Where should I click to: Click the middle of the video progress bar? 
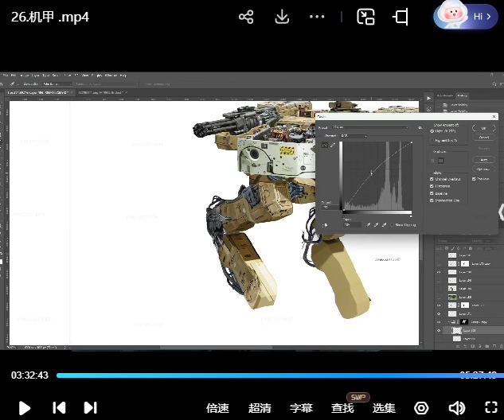276,375
